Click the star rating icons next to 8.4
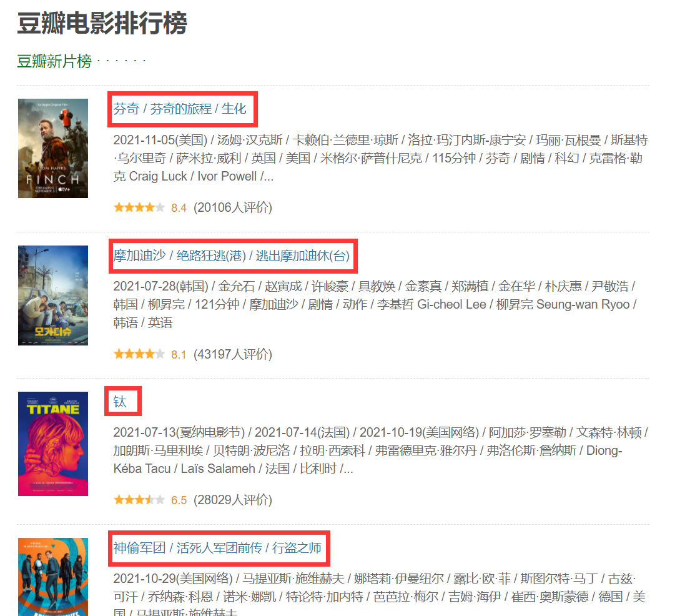 point(139,207)
